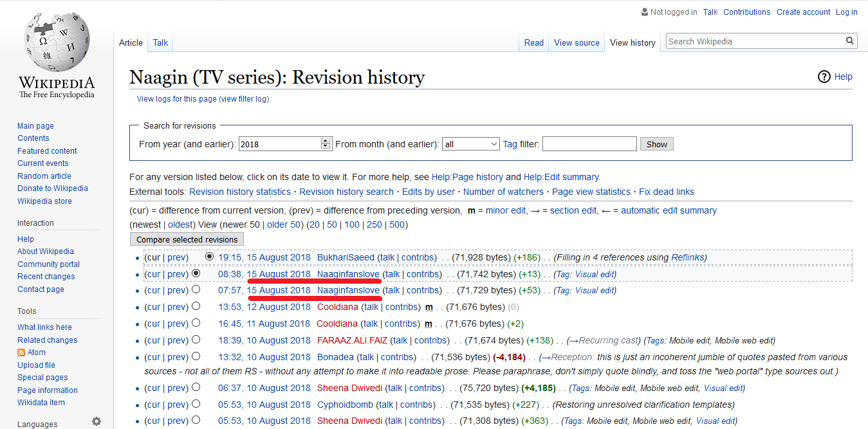
Task: Open Donate to Wikipedia link
Action: [x=53, y=188]
